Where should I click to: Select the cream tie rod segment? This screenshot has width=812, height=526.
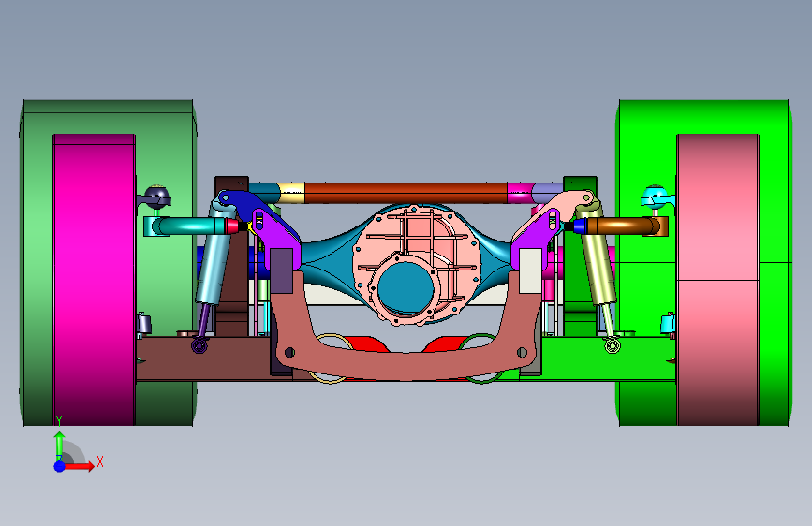(x=292, y=193)
